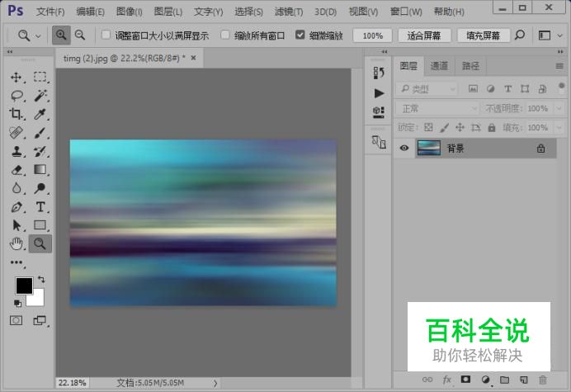The image size is (571, 392).
Task: Select the Rectangle shape tool
Action: [x=40, y=225]
